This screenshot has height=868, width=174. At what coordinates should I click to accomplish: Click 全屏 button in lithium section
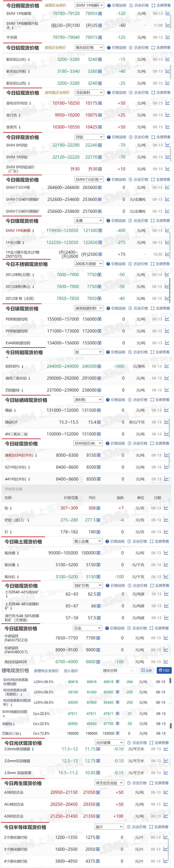[147, 671]
